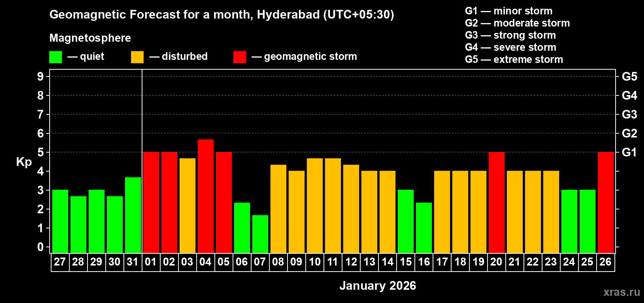This screenshot has height=303, width=644.
Task: Click the green quiet legend swatch
Action: pyautogui.click(x=55, y=57)
